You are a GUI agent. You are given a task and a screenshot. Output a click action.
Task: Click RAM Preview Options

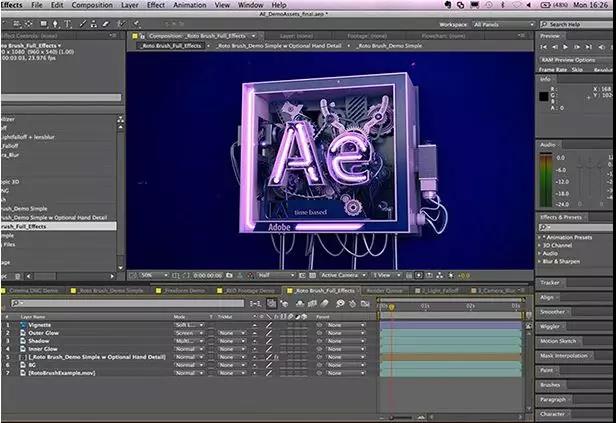click(x=568, y=60)
